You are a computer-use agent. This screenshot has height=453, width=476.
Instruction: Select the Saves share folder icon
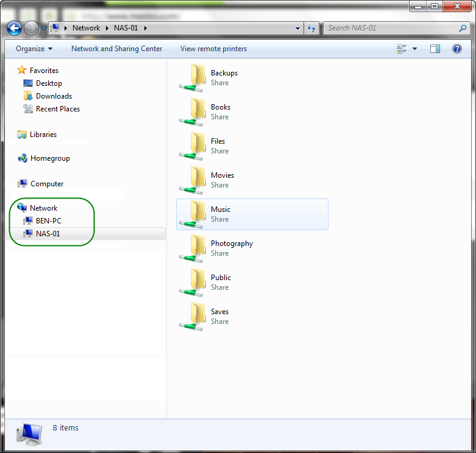193,317
